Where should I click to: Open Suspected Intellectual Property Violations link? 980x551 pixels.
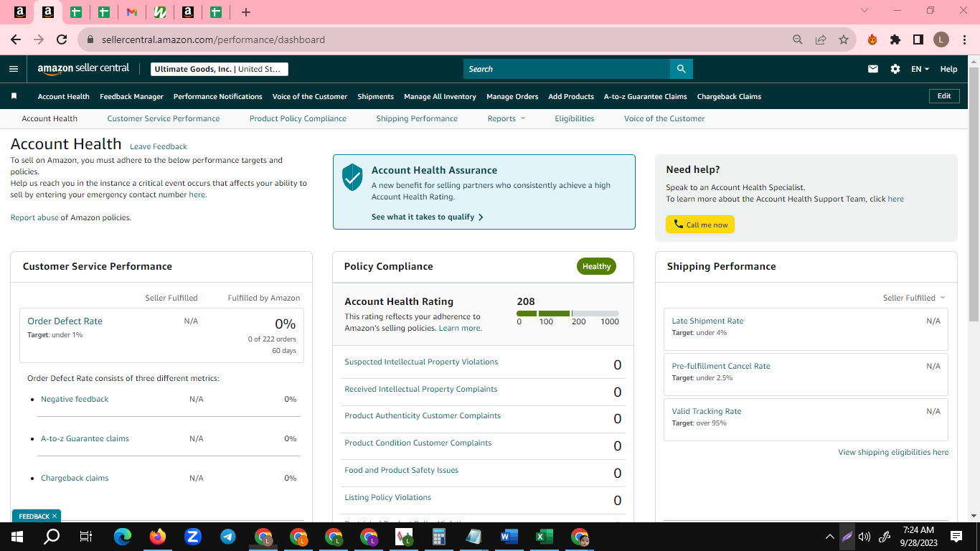point(421,362)
